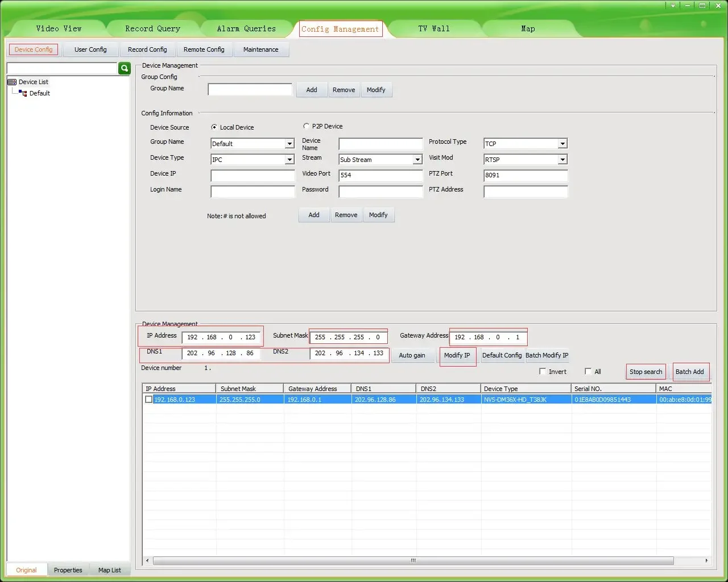This screenshot has width=728, height=582.
Task: Click the Device List keyboard icon
Action: point(12,82)
